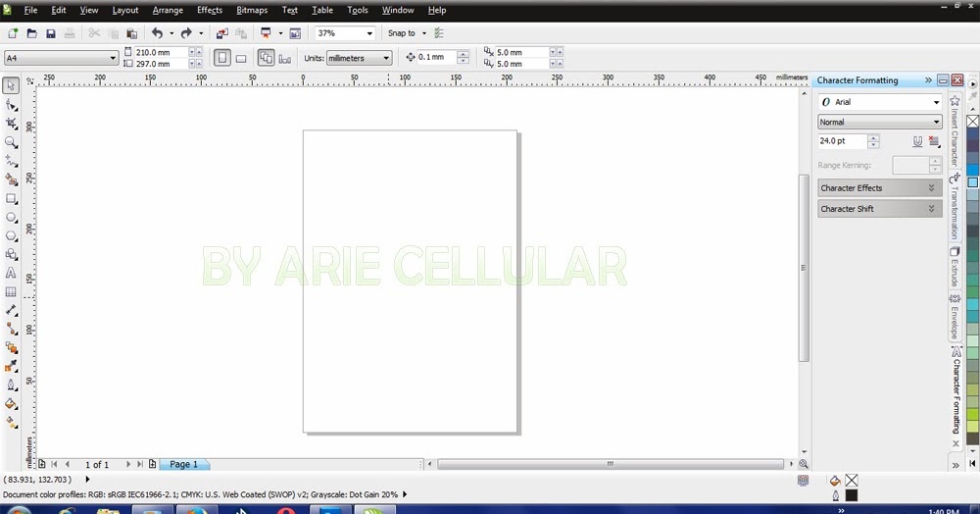
Task: Open the Layout menu
Action: 125,10
